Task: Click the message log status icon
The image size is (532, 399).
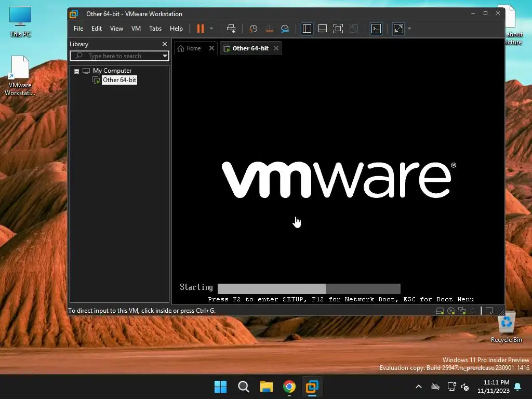Action: point(489,311)
